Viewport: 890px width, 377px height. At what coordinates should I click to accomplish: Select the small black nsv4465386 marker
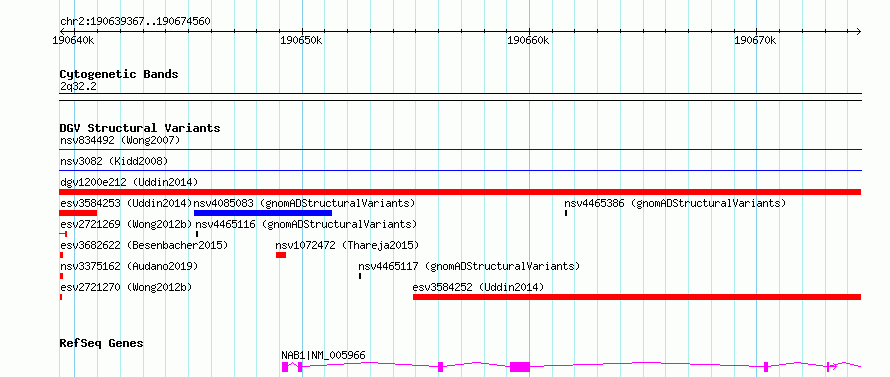point(566,213)
